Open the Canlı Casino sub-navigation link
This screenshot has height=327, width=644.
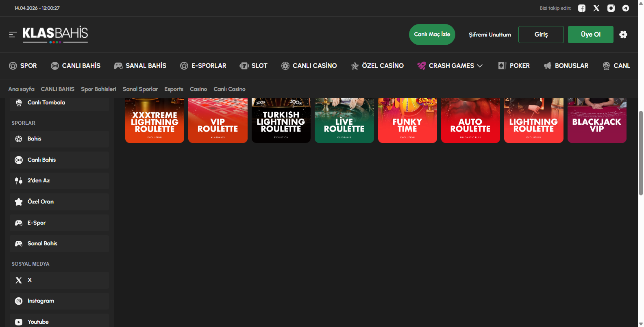tap(230, 89)
